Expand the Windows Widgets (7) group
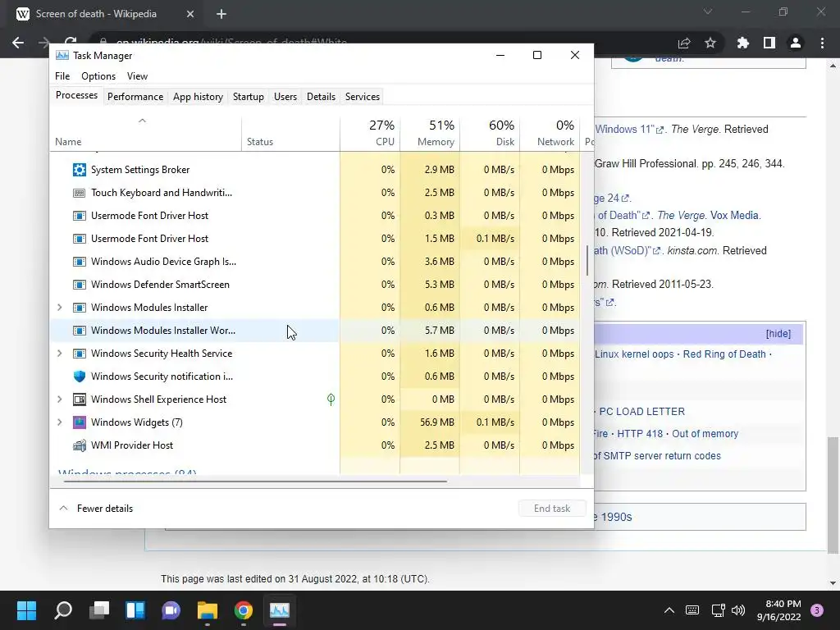This screenshot has height=630, width=840. [59, 422]
